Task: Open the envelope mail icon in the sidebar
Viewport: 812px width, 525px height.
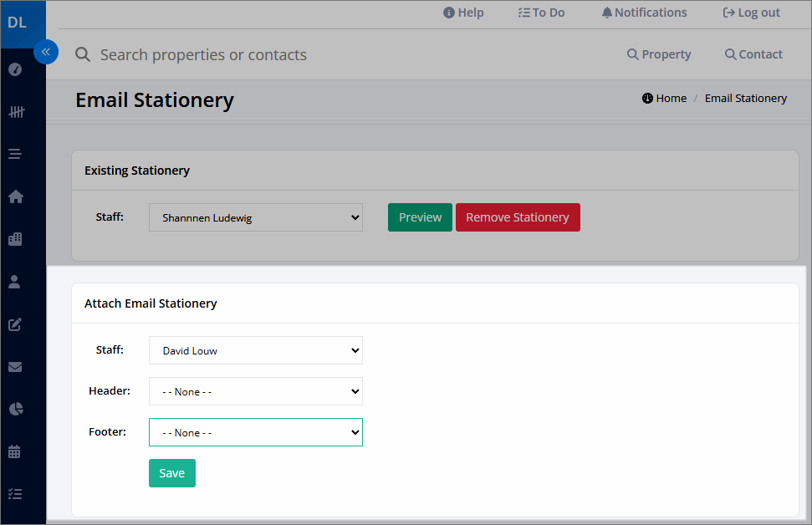Action: (x=15, y=366)
